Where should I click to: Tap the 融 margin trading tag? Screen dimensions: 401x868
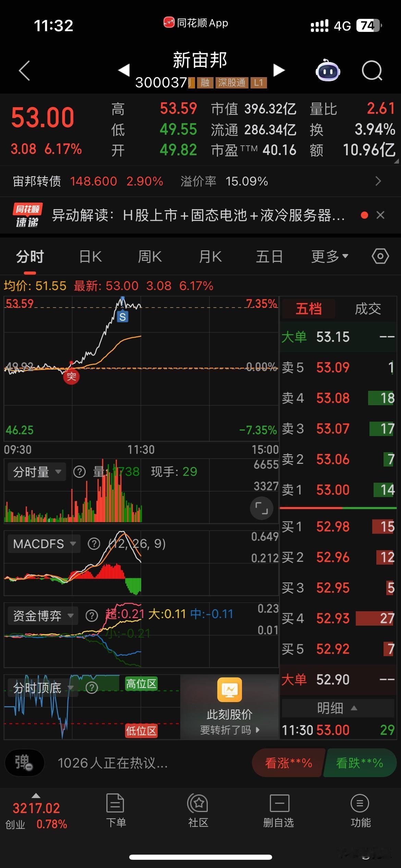point(205,83)
